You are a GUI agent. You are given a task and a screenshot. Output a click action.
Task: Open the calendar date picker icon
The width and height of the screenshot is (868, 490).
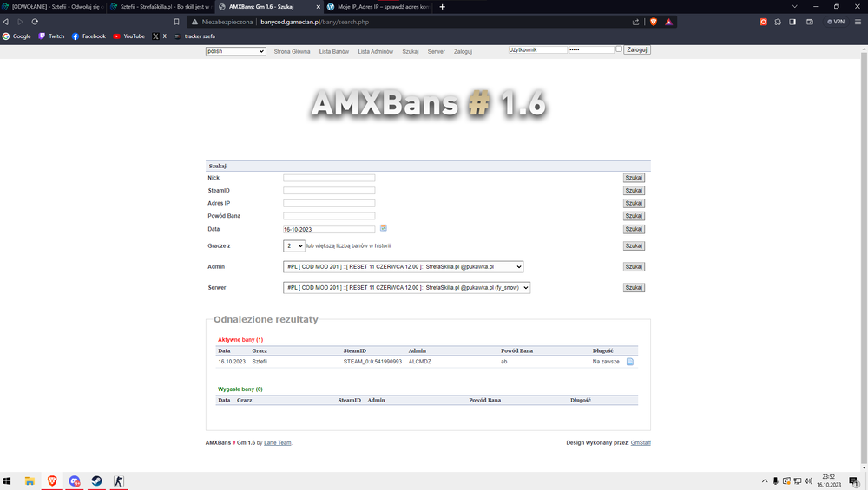383,228
